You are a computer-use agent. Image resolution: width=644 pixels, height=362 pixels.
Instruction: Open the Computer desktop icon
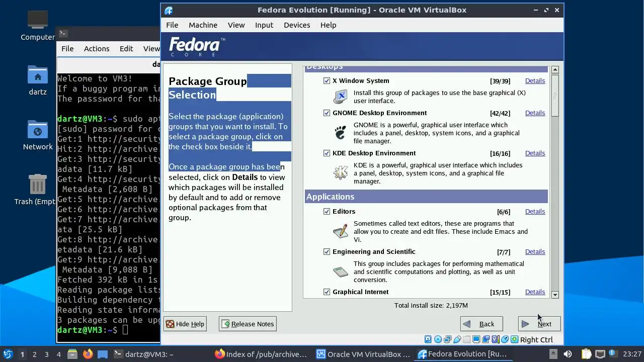point(38,25)
